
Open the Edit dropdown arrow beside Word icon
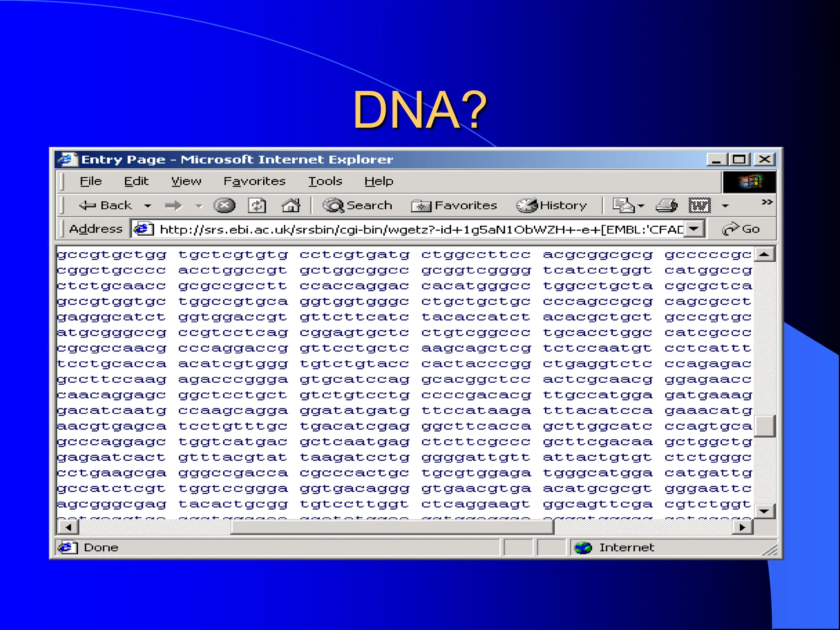725,205
